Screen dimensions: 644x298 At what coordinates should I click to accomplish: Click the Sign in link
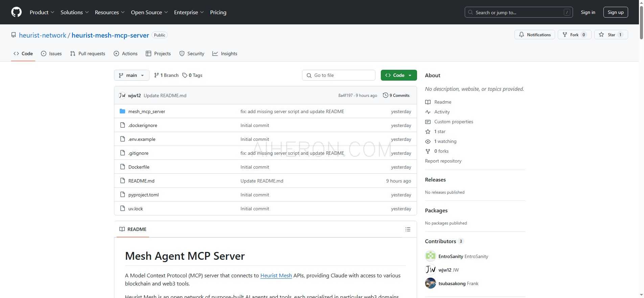click(588, 12)
